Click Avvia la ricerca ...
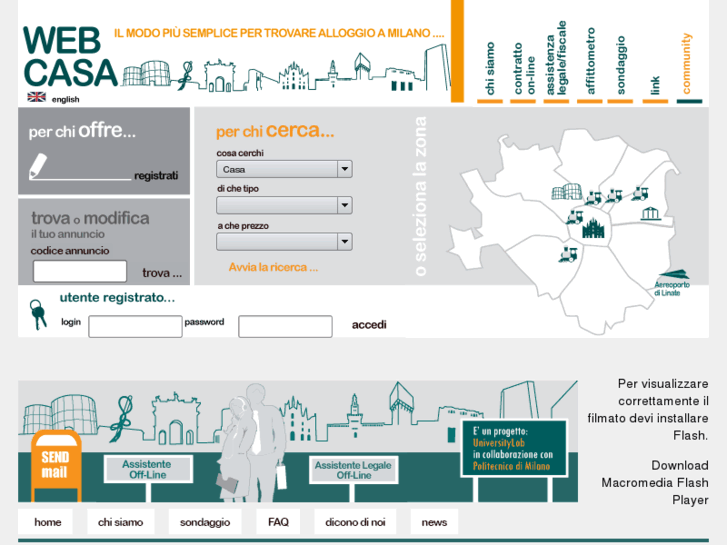The height and width of the screenshot is (545, 727). pos(273,267)
